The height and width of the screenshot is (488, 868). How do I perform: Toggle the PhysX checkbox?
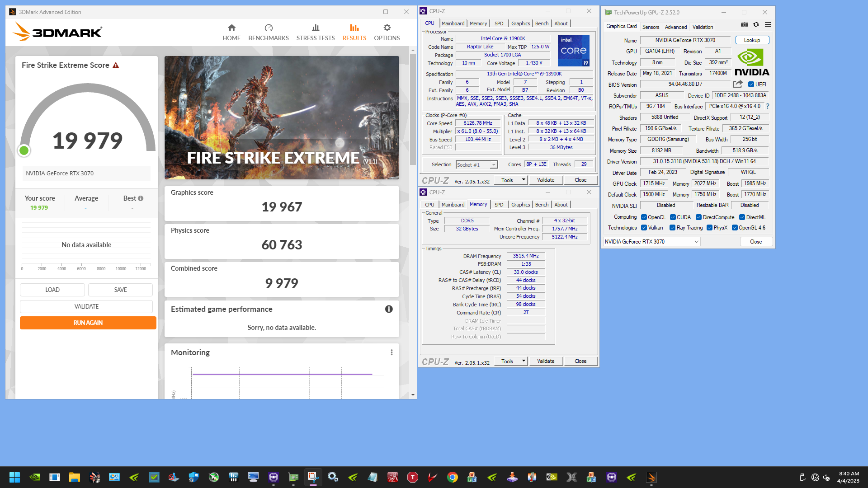[x=709, y=228]
